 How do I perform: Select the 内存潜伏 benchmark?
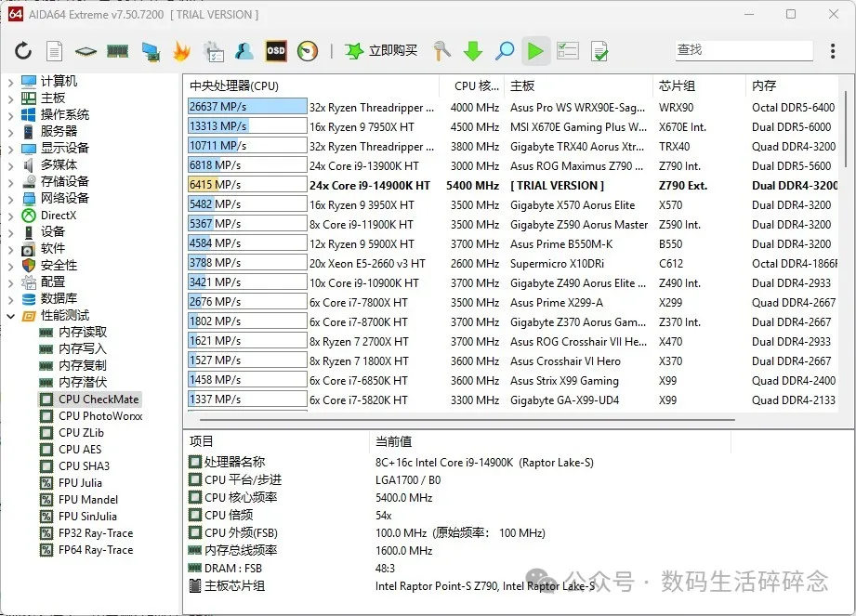coord(83,383)
